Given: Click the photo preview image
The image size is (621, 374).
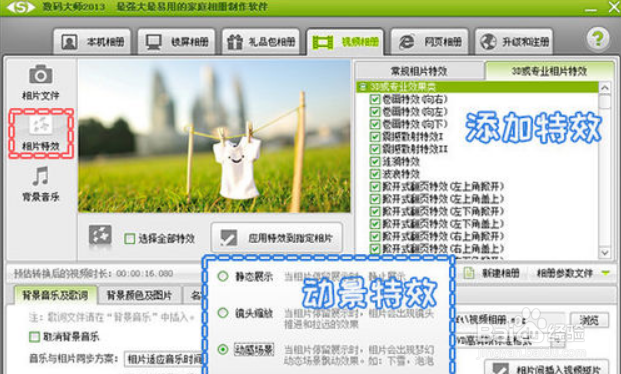Looking at the screenshot, I should [x=214, y=136].
